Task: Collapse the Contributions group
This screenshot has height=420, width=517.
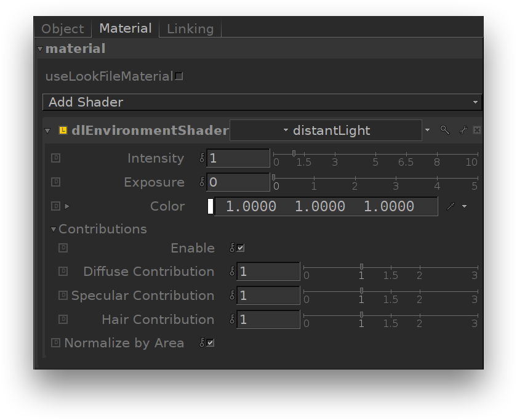Action: pos(54,229)
